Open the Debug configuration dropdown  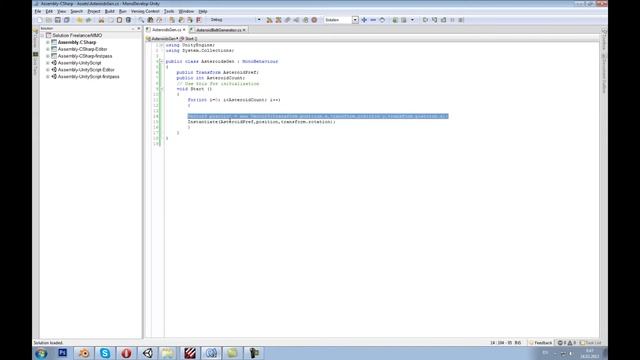259,20
